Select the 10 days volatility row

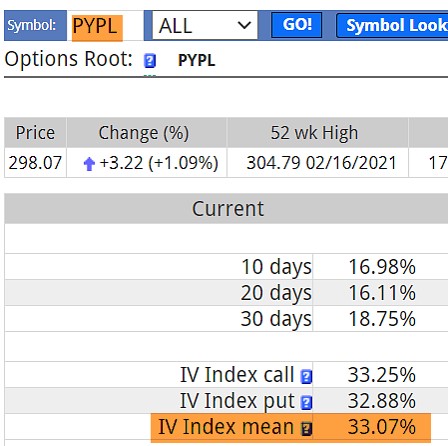tap(227, 267)
